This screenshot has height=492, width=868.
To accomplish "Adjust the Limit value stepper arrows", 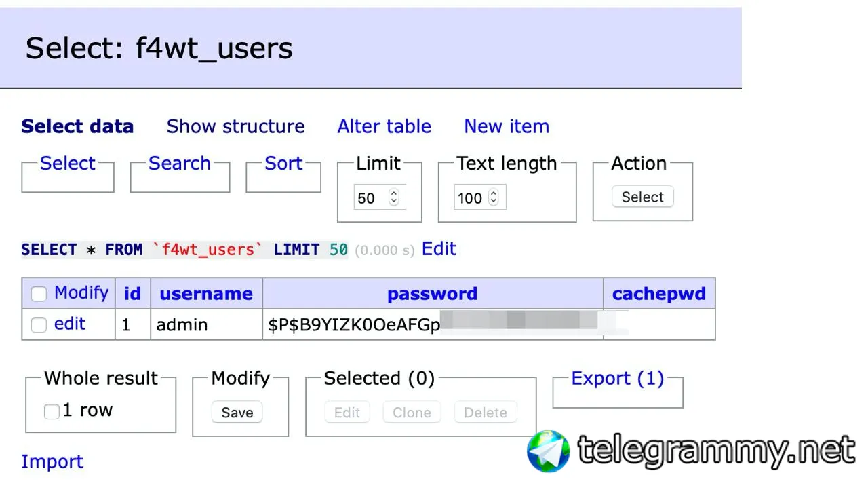I will pos(394,198).
